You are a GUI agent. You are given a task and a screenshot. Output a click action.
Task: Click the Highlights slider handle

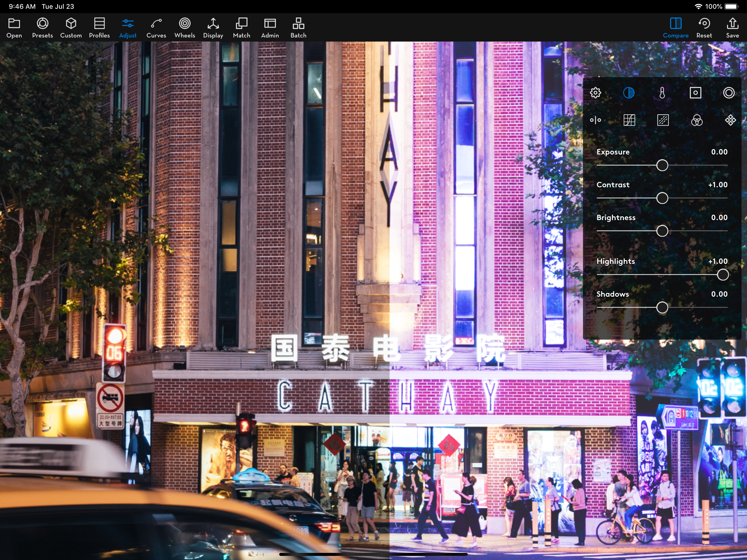tap(722, 275)
